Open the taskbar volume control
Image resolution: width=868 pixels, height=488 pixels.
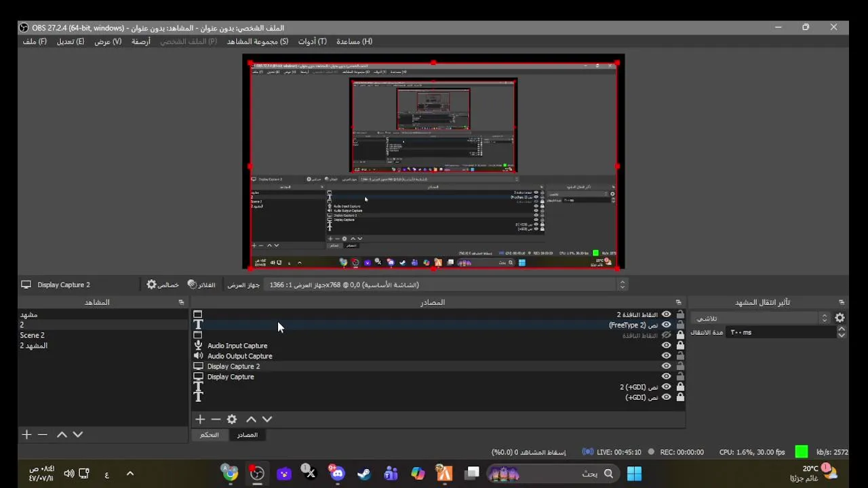click(x=68, y=473)
